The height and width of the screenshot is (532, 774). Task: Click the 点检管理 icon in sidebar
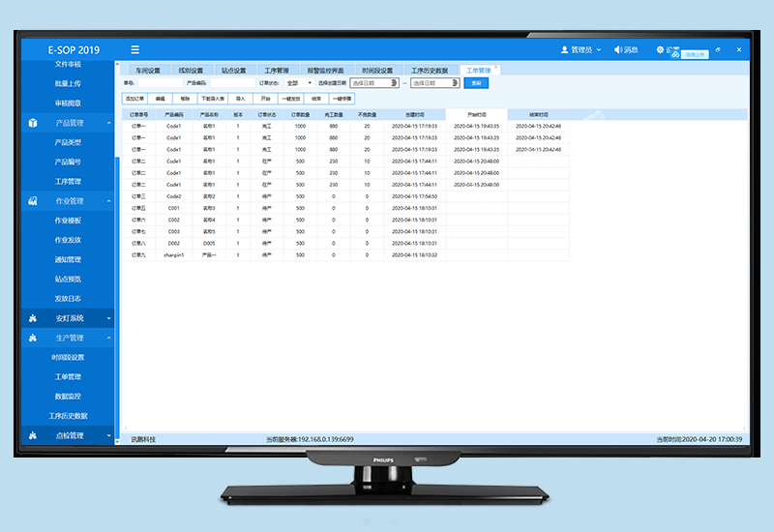(x=33, y=435)
